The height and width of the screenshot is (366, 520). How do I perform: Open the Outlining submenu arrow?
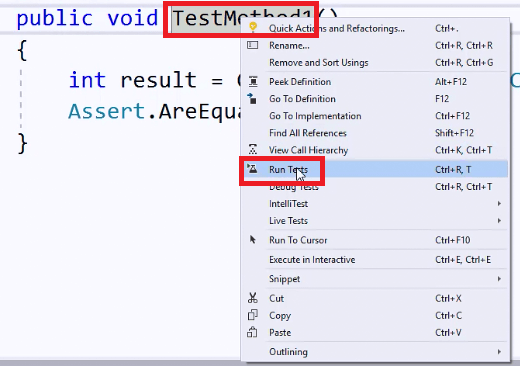[x=499, y=352]
